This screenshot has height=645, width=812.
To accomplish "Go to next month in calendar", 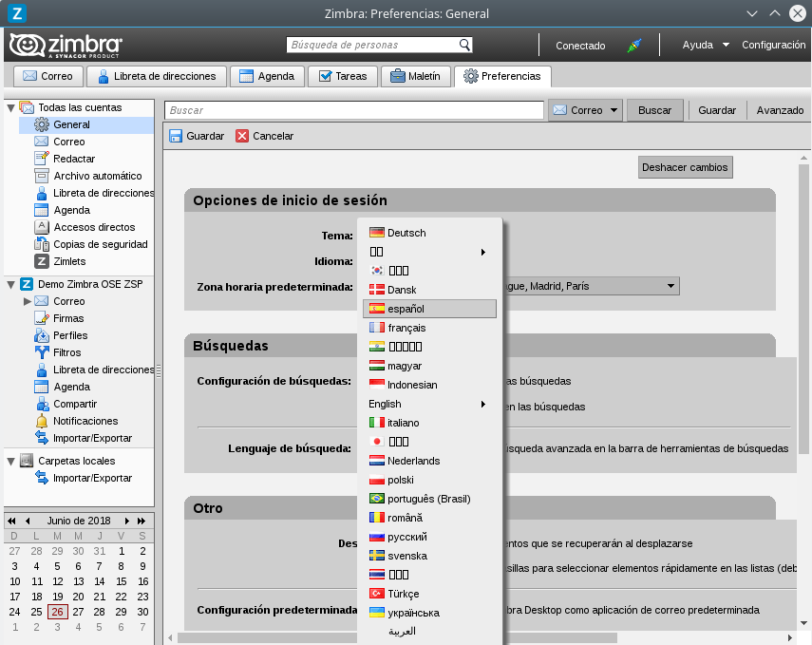I will (x=126, y=521).
